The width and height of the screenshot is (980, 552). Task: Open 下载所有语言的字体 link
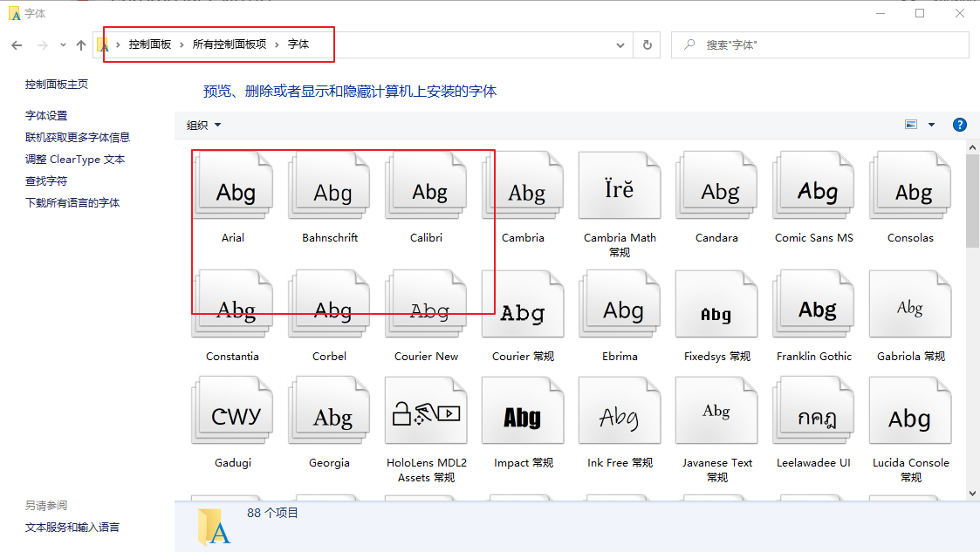(x=72, y=203)
